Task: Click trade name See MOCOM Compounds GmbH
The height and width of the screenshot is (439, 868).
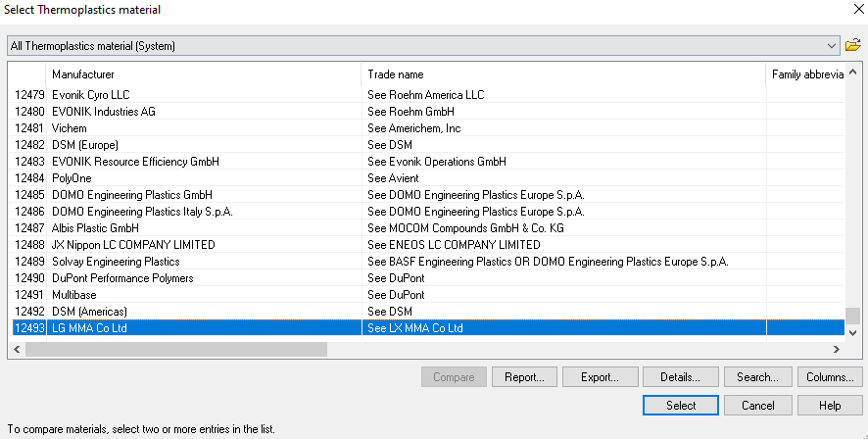Action: [x=465, y=227]
